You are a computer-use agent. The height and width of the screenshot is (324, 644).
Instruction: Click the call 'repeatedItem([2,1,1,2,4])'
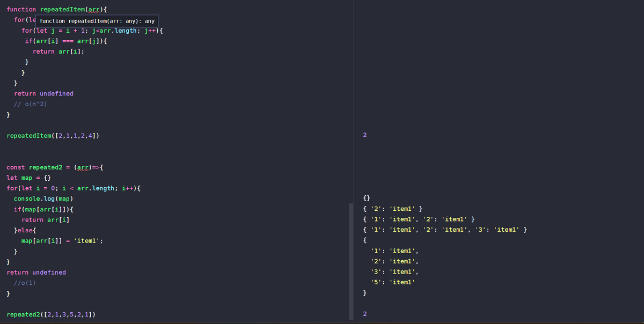click(53, 136)
